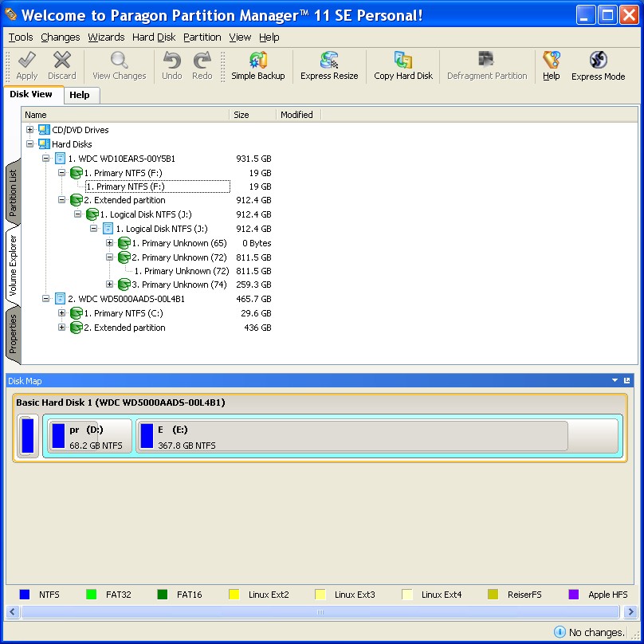Click the 931.5 GB size value
This screenshot has height=644, width=644.
click(x=253, y=159)
